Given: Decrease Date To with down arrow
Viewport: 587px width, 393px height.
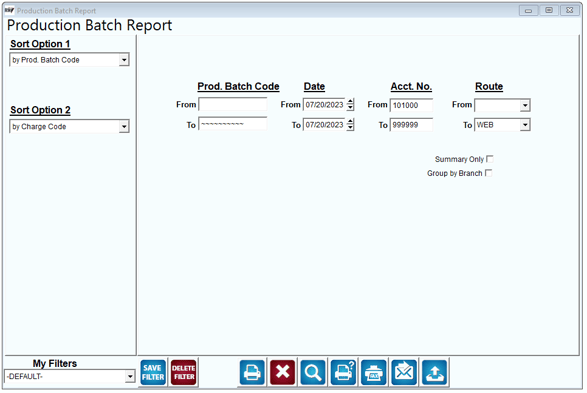Looking at the screenshot, I should [x=350, y=128].
